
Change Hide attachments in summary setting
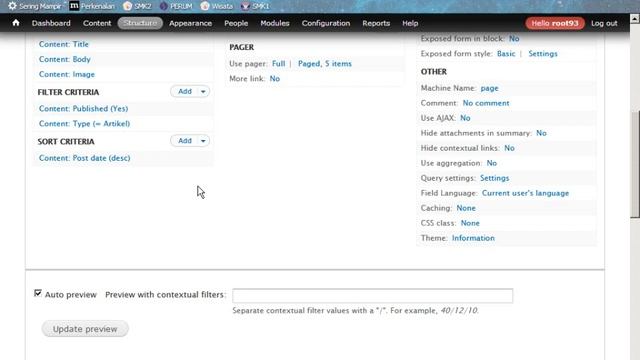click(x=541, y=133)
